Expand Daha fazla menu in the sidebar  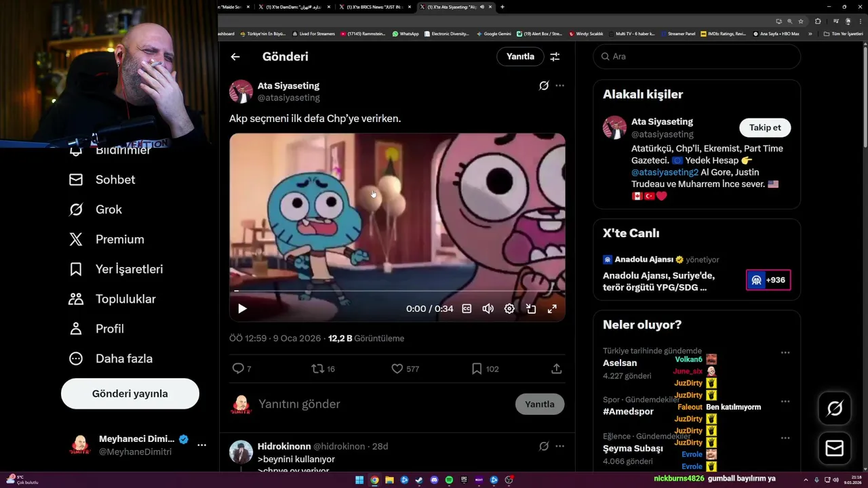pyautogui.click(x=111, y=359)
